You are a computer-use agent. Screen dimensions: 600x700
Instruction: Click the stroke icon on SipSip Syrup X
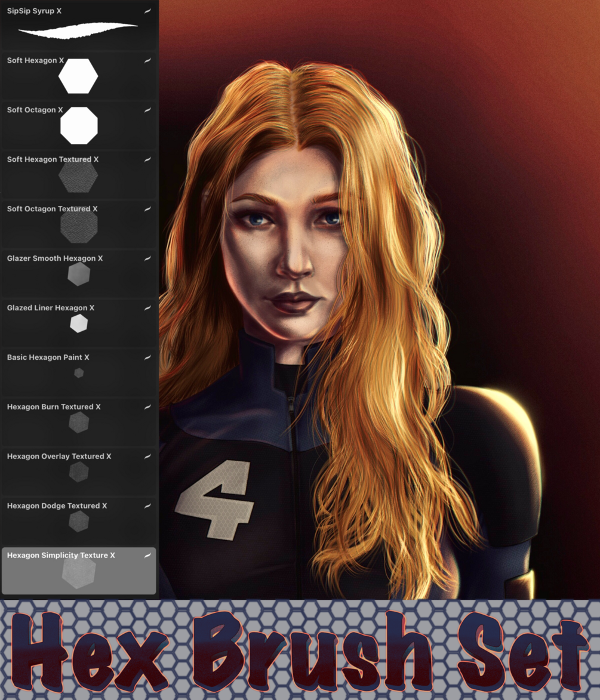(x=147, y=11)
